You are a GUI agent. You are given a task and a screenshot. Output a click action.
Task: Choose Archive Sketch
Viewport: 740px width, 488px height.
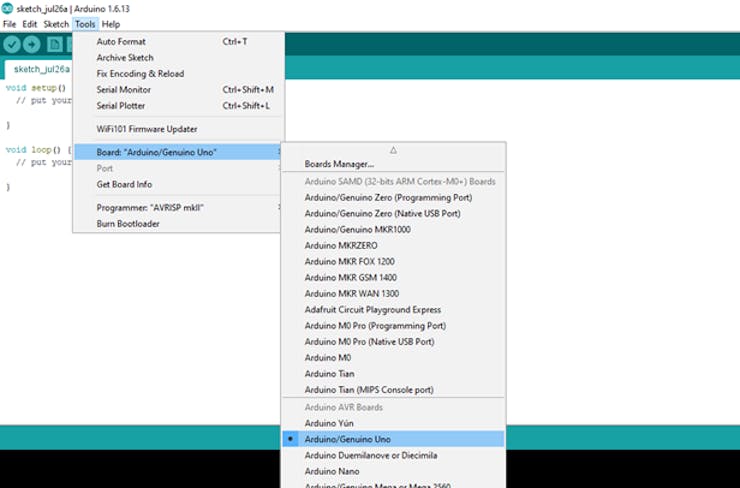click(x=179, y=58)
